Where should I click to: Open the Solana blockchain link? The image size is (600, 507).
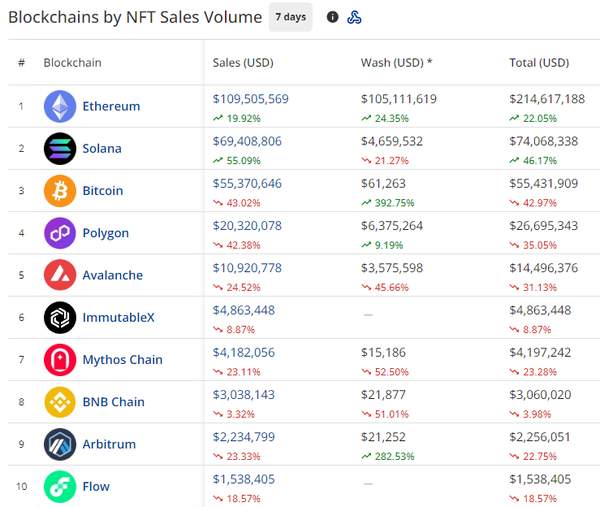pos(102,148)
